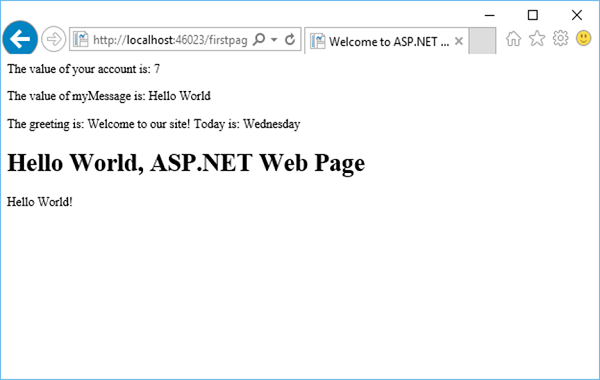Click the favicon on the Welcome tab
This screenshot has width=600, height=380.
318,41
